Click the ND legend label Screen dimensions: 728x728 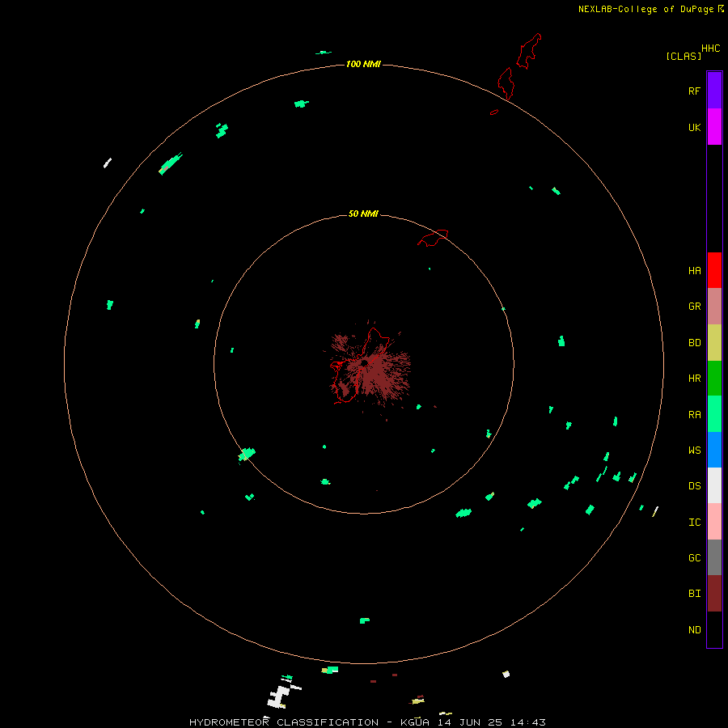(694, 630)
